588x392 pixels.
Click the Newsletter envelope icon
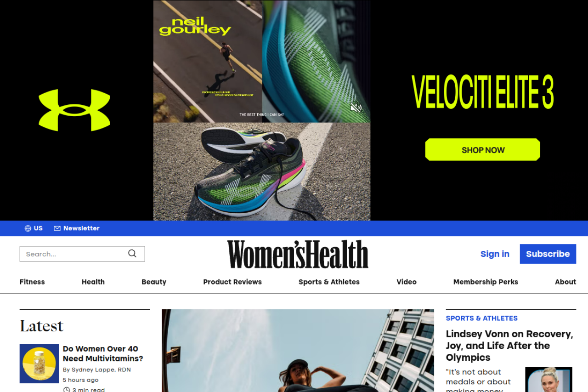pyautogui.click(x=57, y=228)
